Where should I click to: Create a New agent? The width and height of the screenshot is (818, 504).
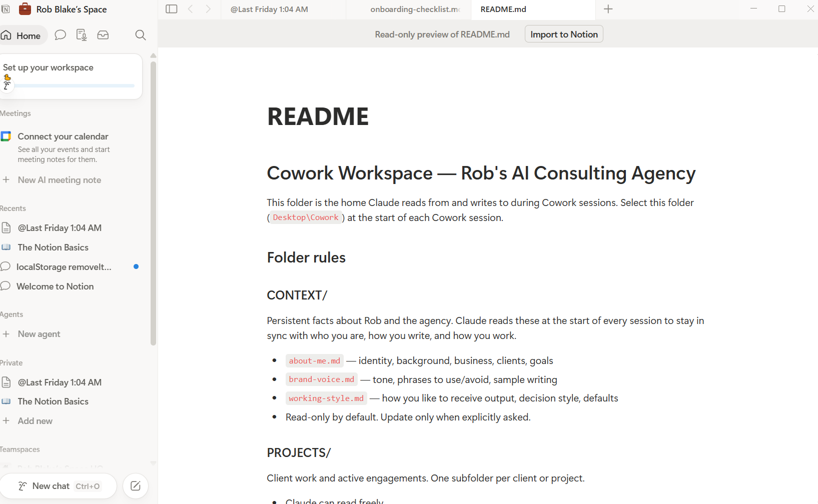coord(39,334)
